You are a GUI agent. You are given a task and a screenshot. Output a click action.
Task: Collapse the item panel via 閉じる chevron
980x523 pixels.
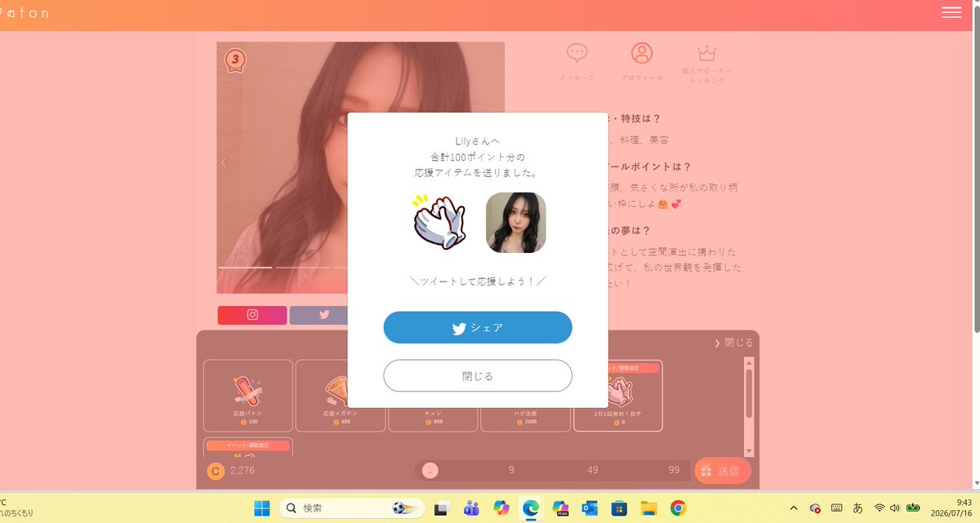click(734, 343)
